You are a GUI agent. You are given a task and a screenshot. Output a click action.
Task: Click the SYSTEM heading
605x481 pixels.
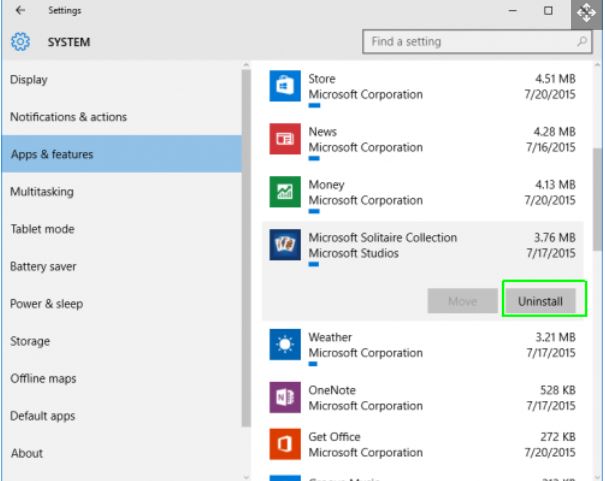pyautogui.click(x=69, y=42)
